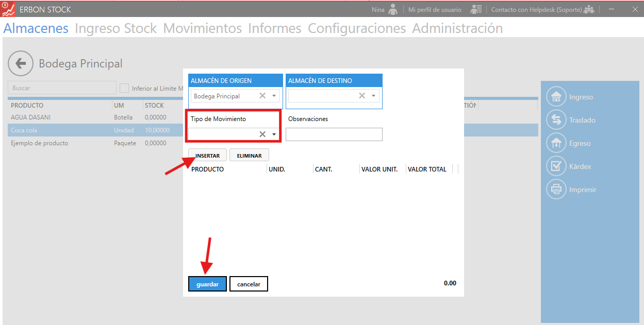Open the Tipo de Movimiento dropdown
Image resolution: width=644 pixels, height=325 pixels.
(274, 134)
